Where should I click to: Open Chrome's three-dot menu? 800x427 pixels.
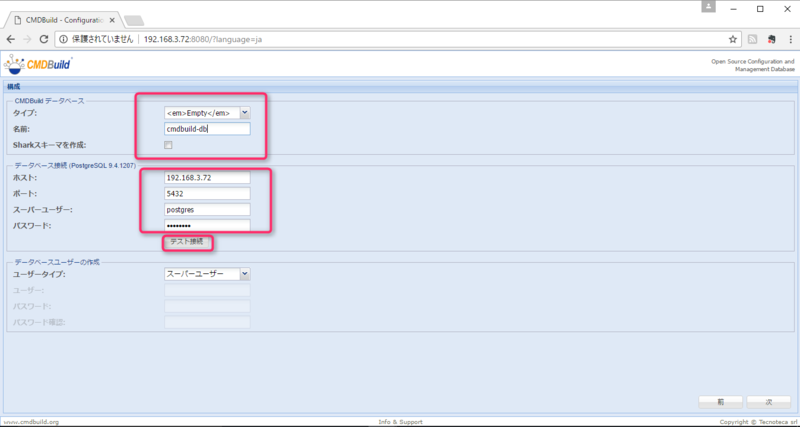point(789,39)
